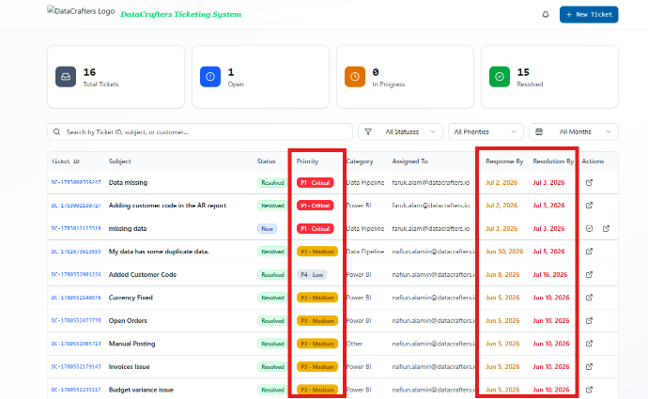This screenshot has height=399, width=648.
Task: Click the Resolved count of 15
Action: click(523, 72)
